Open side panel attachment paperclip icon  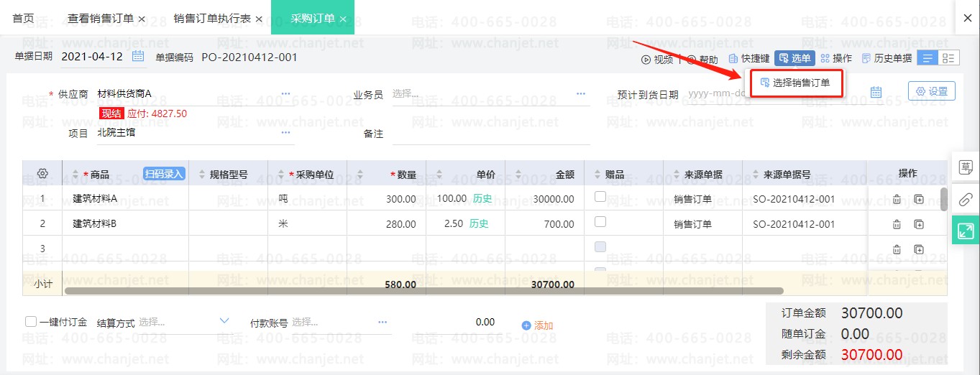(966, 199)
